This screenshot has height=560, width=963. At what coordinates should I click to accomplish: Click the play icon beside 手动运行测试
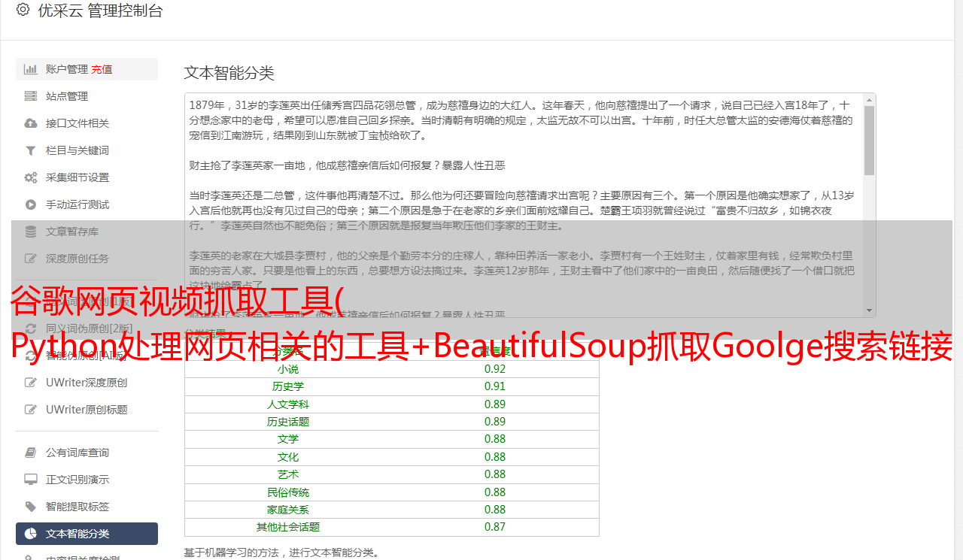(31, 204)
